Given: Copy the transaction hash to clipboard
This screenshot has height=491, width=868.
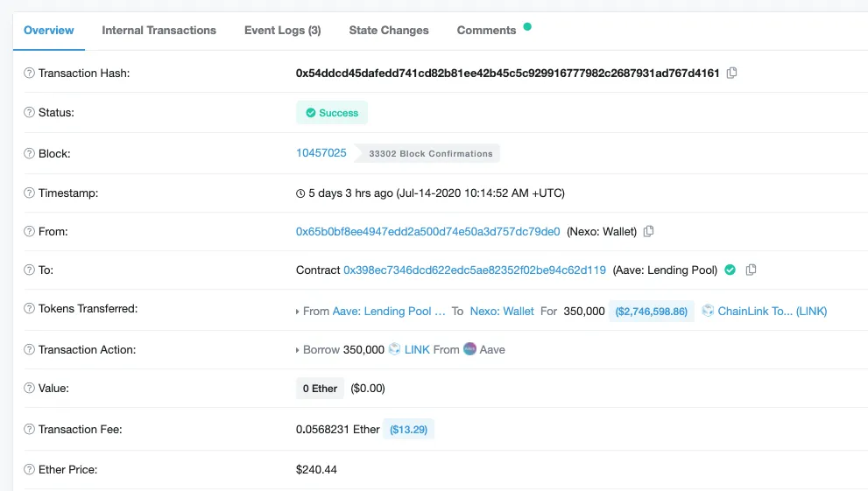Looking at the screenshot, I should pyautogui.click(x=732, y=73).
